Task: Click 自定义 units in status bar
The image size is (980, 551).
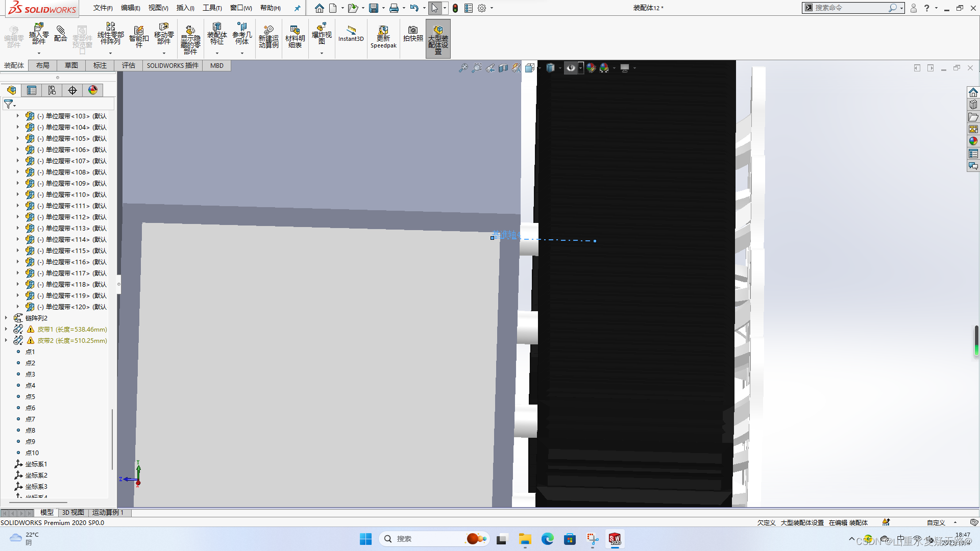Action: click(936, 522)
